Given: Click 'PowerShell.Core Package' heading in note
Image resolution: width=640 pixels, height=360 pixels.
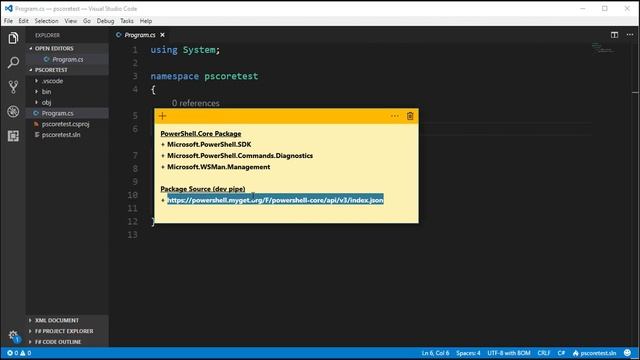Looking at the screenshot, I should click(201, 133).
